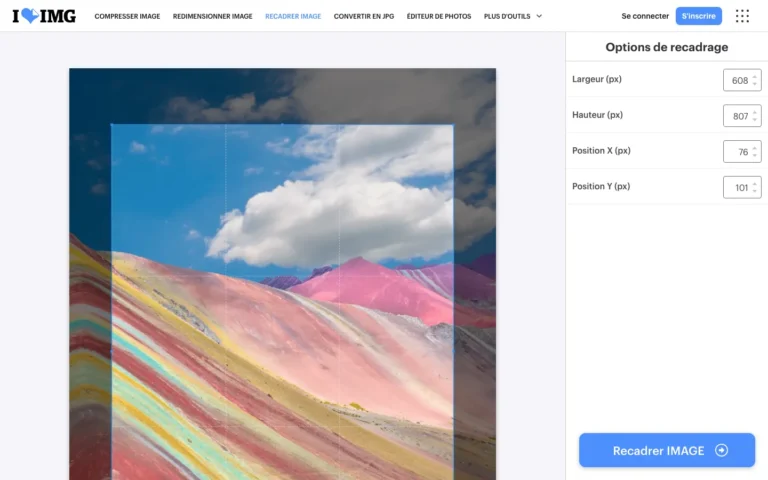Click the crop box top edge middle handle
768x480 pixels.
point(282,125)
